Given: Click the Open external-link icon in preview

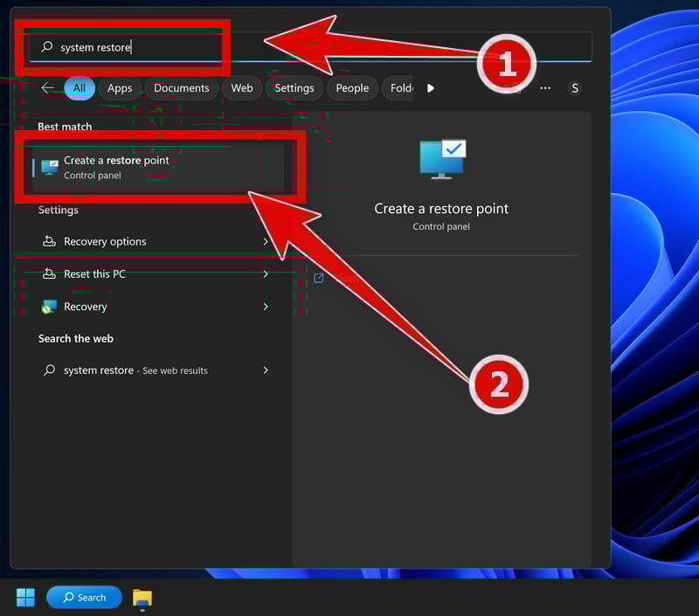Looking at the screenshot, I should pyautogui.click(x=318, y=278).
